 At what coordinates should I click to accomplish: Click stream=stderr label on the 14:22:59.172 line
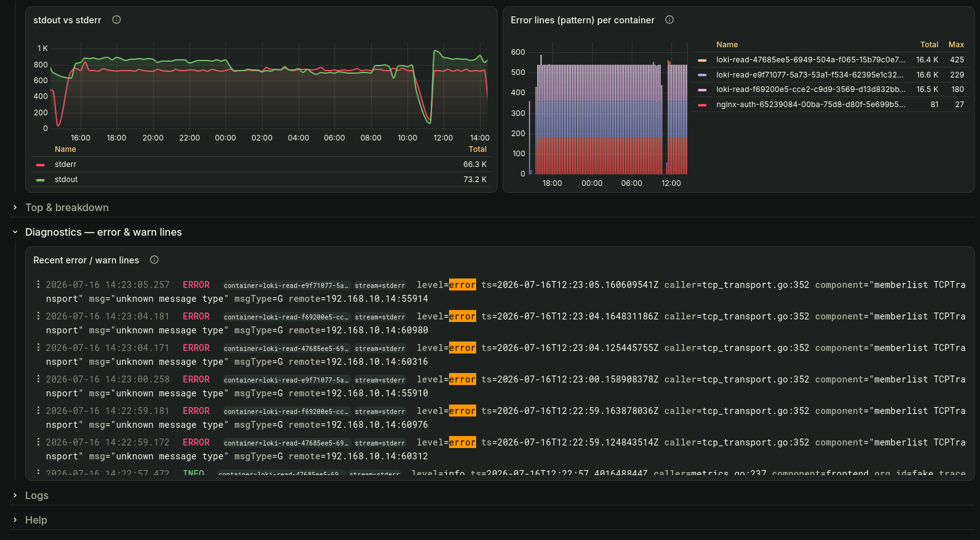[x=380, y=443]
